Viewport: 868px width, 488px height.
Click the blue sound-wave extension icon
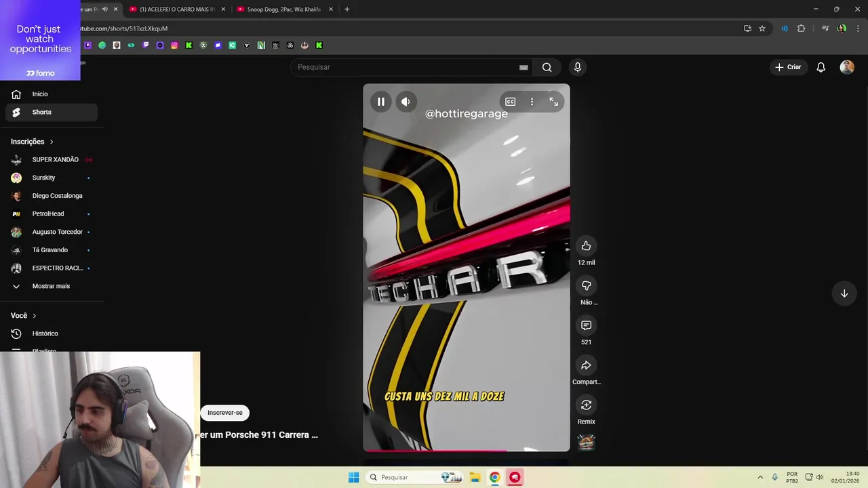(785, 28)
